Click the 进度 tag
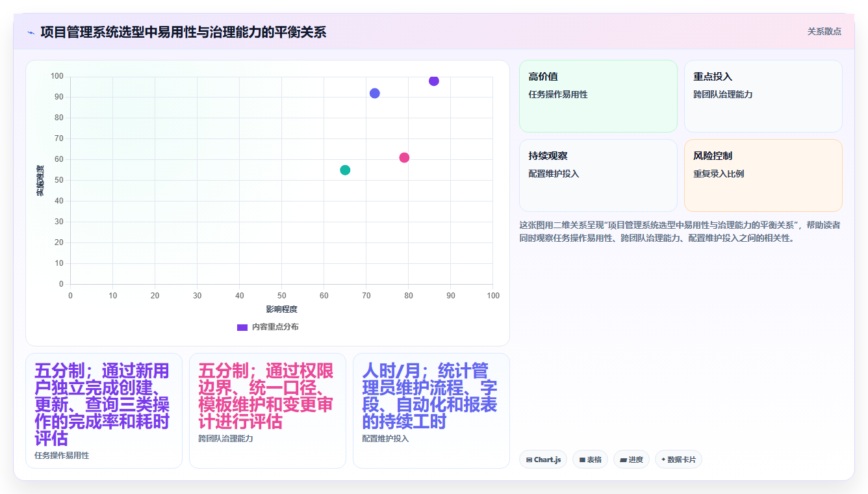This screenshot has width=868, height=494. (x=632, y=460)
